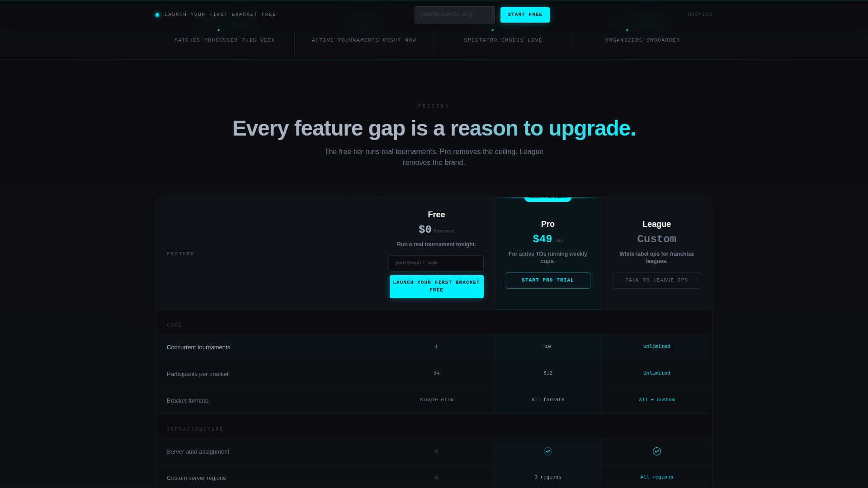Screen dimensions: 868x488
Task: Click the FEATURE column header
Action: coord(180,254)
